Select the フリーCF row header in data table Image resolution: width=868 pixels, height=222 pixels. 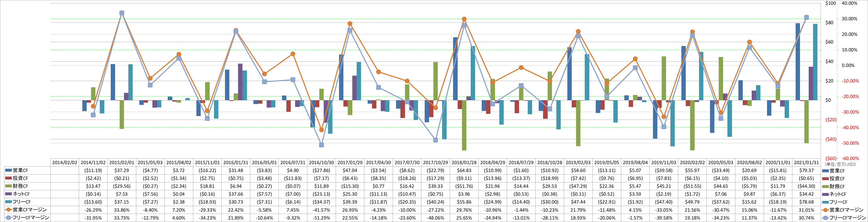pyautogui.click(x=27, y=202)
